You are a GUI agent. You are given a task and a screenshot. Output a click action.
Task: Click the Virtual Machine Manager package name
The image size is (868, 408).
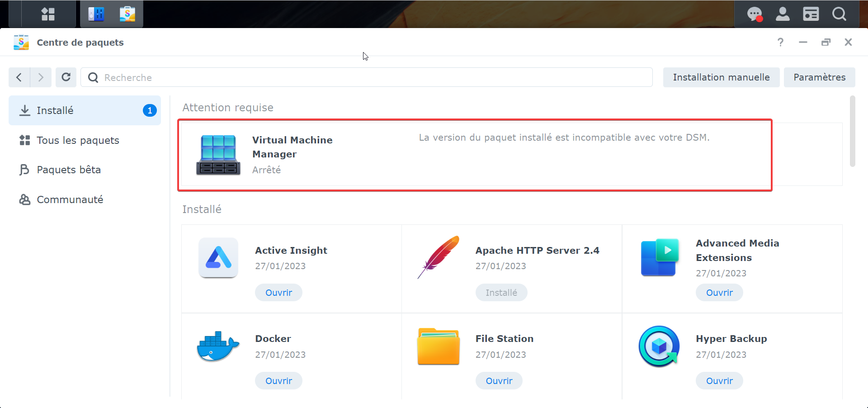point(292,147)
